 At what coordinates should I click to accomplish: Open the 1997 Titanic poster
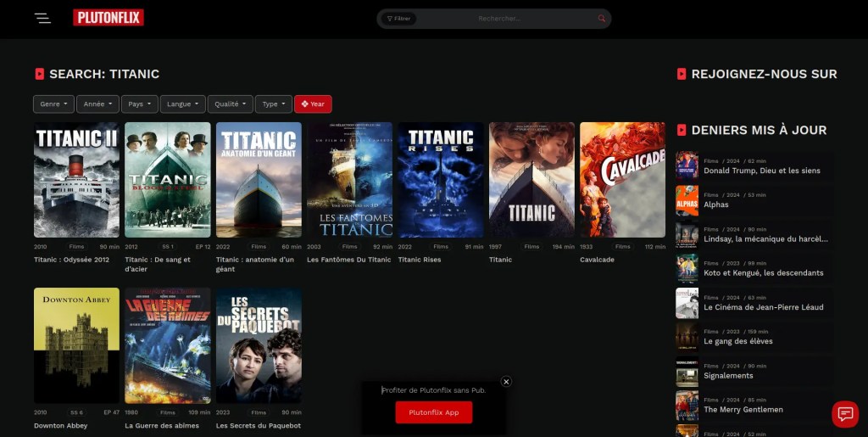click(x=532, y=180)
